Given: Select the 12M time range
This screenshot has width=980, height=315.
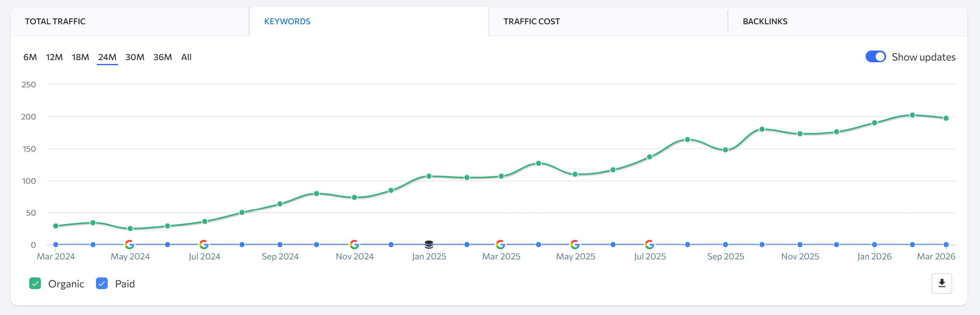Looking at the screenshot, I should (x=54, y=57).
